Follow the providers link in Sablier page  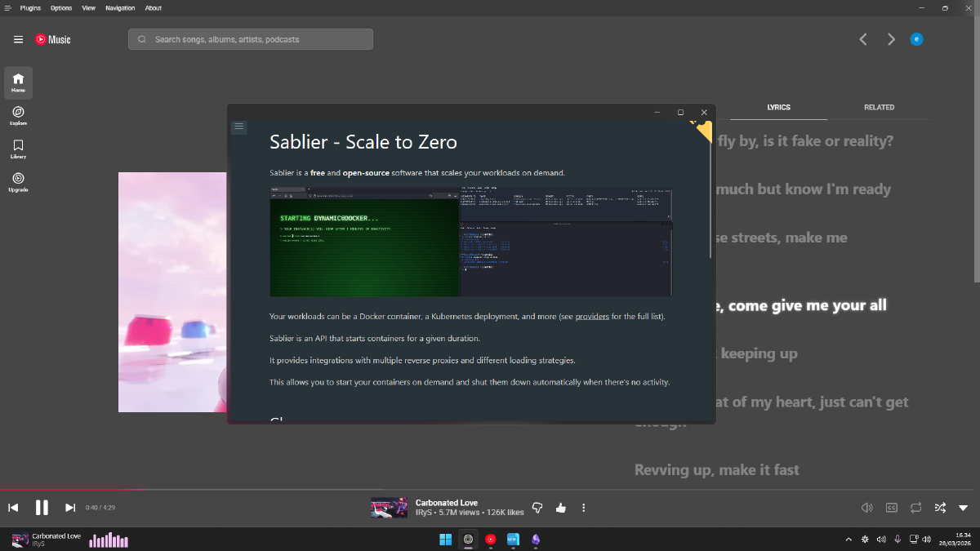coord(592,316)
